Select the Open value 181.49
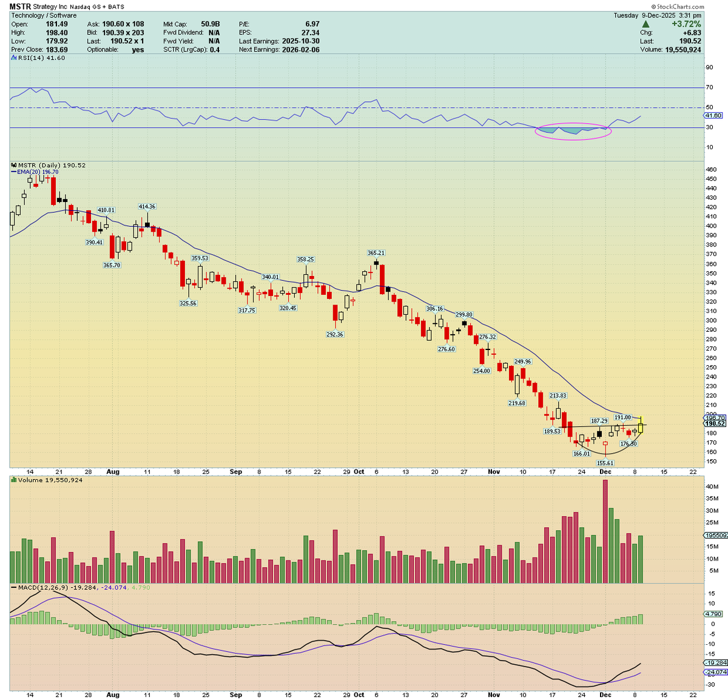 [x=56, y=24]
